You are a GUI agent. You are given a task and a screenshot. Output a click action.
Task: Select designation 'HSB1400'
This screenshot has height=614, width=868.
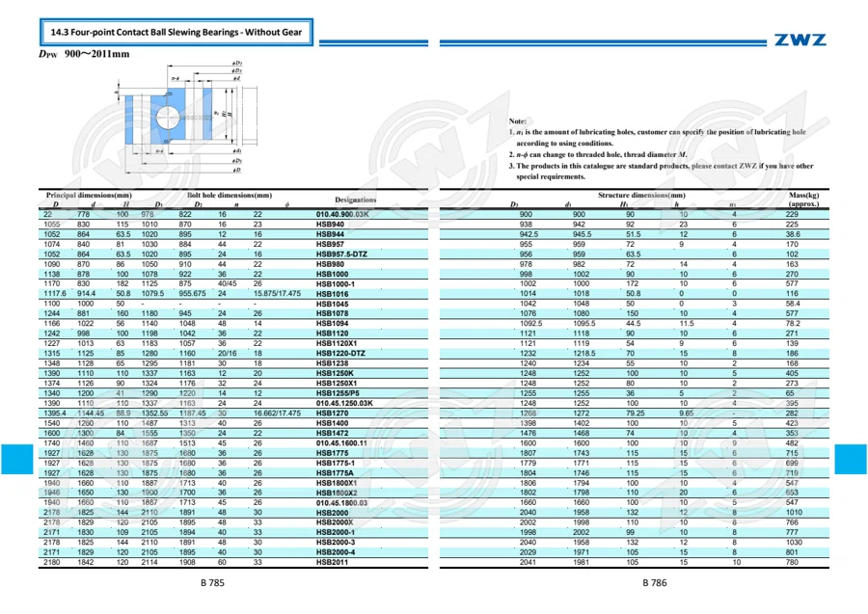pyautogui.click(x=332, y=423)
